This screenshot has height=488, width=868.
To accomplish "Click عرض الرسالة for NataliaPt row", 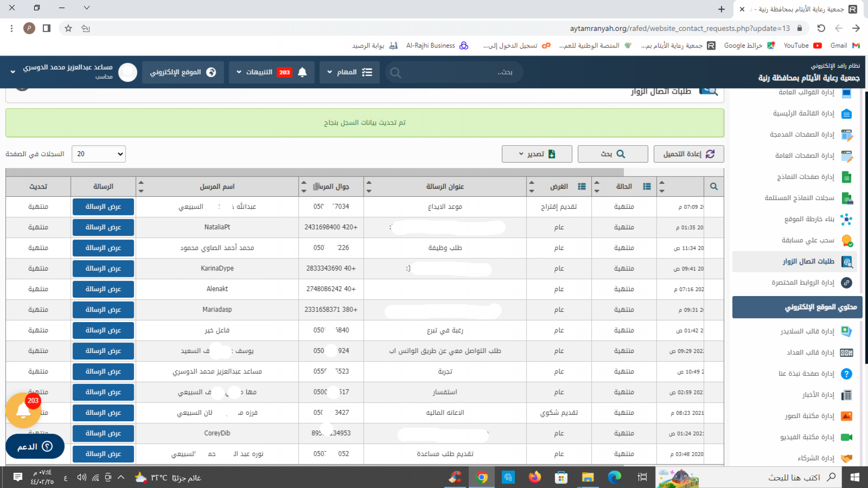I will (103, 227).
